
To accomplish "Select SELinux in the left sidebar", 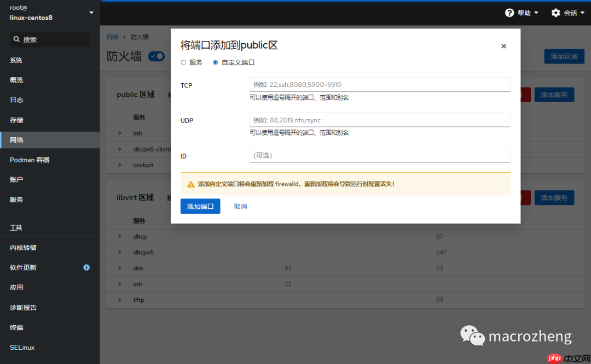I will coord(21,347).
